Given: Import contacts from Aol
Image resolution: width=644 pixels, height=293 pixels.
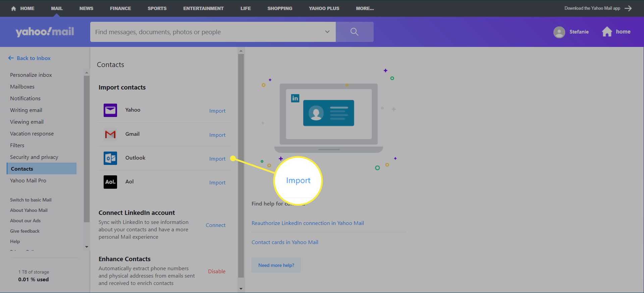Looking at the screenshot, I should (217, 183).
